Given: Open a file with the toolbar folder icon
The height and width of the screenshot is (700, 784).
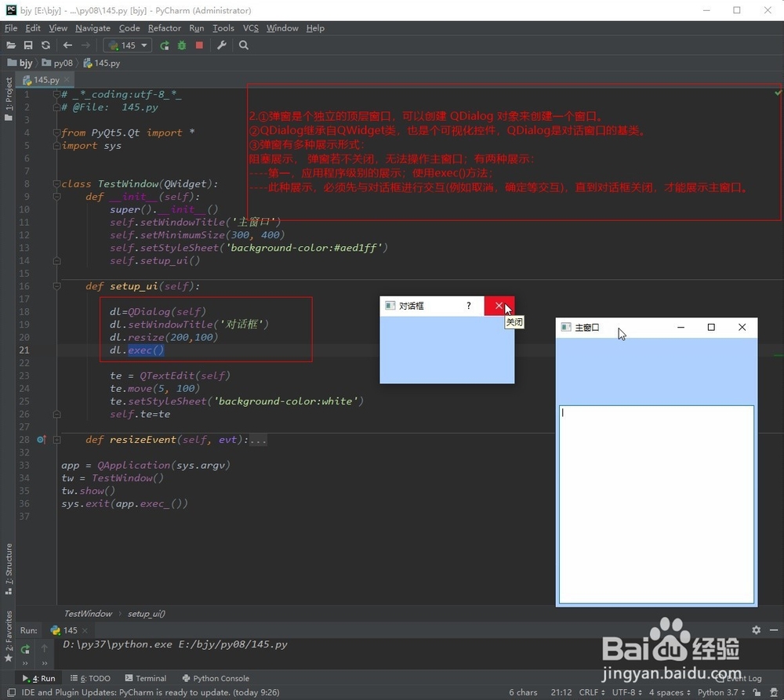Looking at the screenshot, I should pos(10,45).
